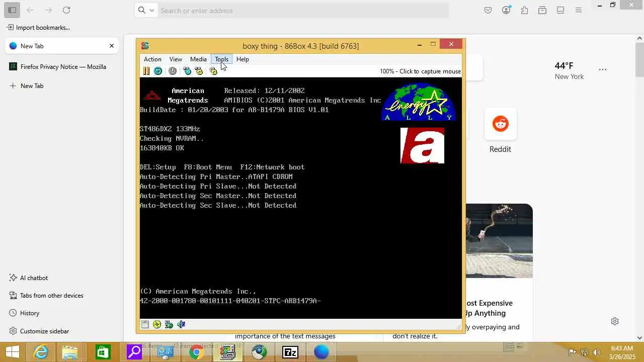Viewport: 644px width, 362px height.
Task: Click the Firefox search or address field
Action: (303, 10)
